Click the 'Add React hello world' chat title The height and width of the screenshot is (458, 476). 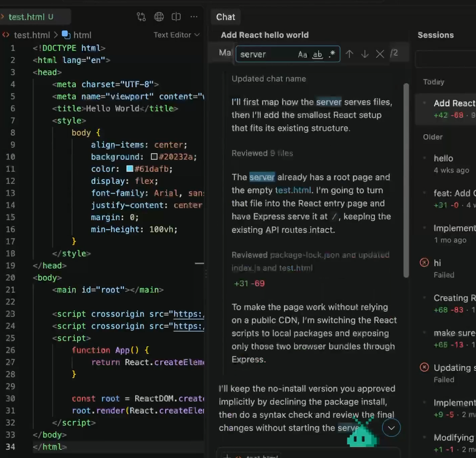[265, 35]
